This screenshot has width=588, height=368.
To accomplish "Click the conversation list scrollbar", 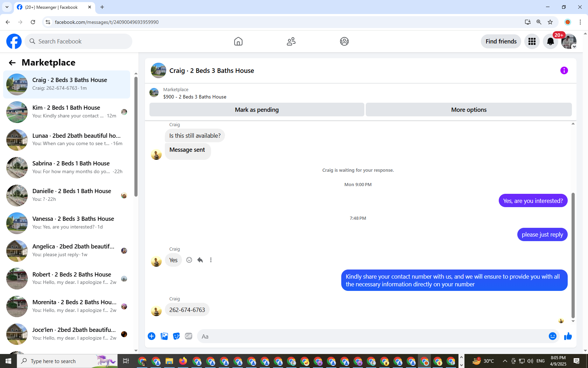I will coord(136,137).
